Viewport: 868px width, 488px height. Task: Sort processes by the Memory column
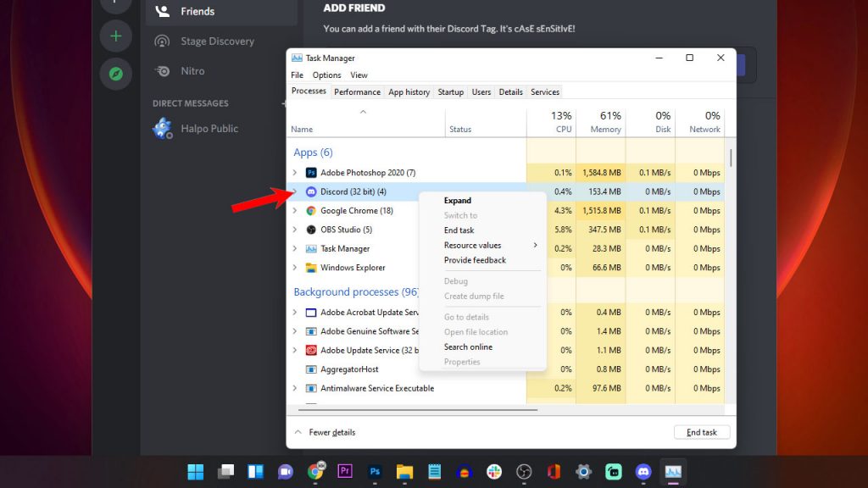pos(601,122)
